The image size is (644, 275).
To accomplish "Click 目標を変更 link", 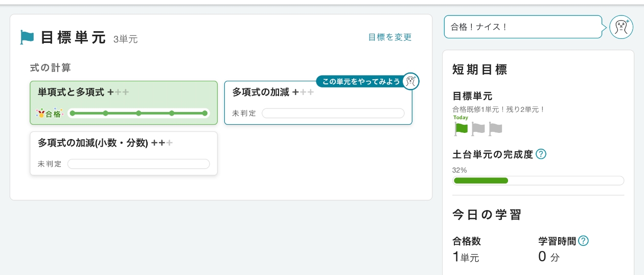I will (x=390, y=37).
